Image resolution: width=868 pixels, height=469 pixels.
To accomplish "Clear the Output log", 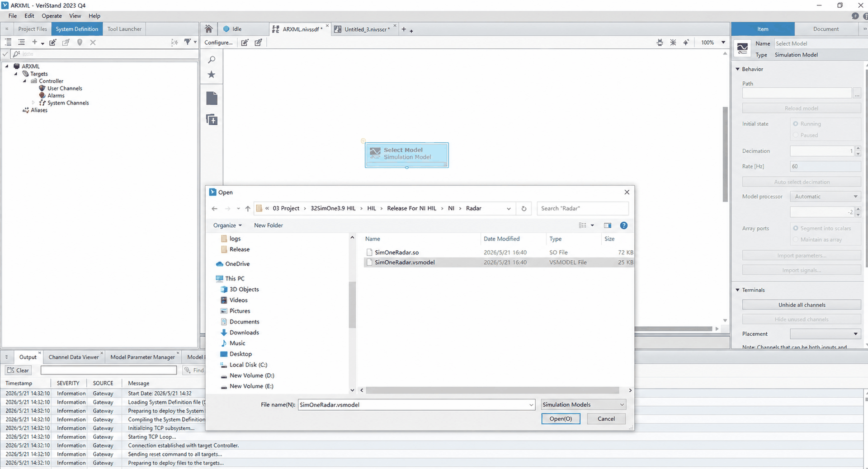I will tap(18, 371).
